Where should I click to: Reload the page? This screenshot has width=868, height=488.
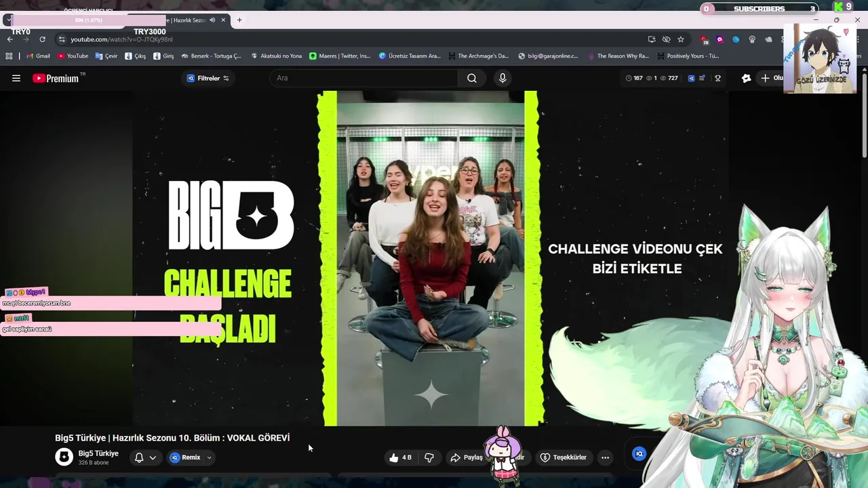click(42, 39)
